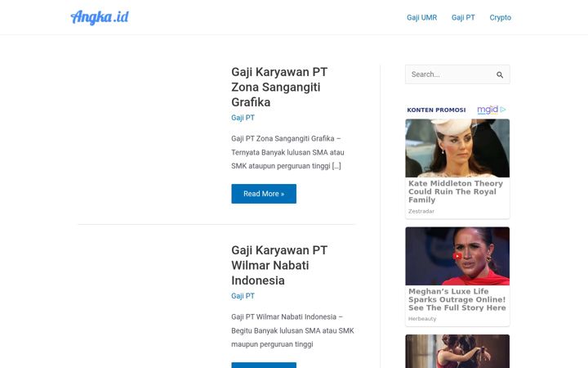Click the search magnifier icon

click(500, 74)
